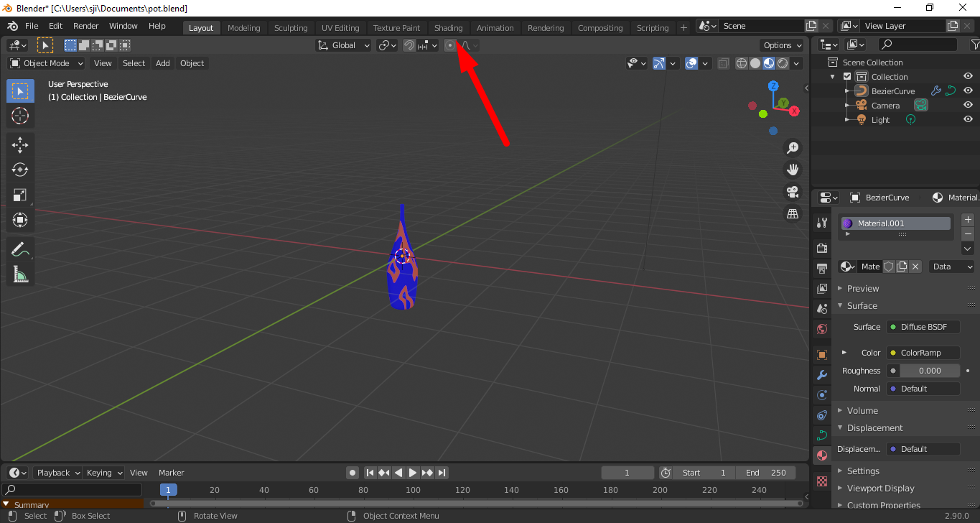Open the Modifier Properties wrench tab

[x=821, y=374]
